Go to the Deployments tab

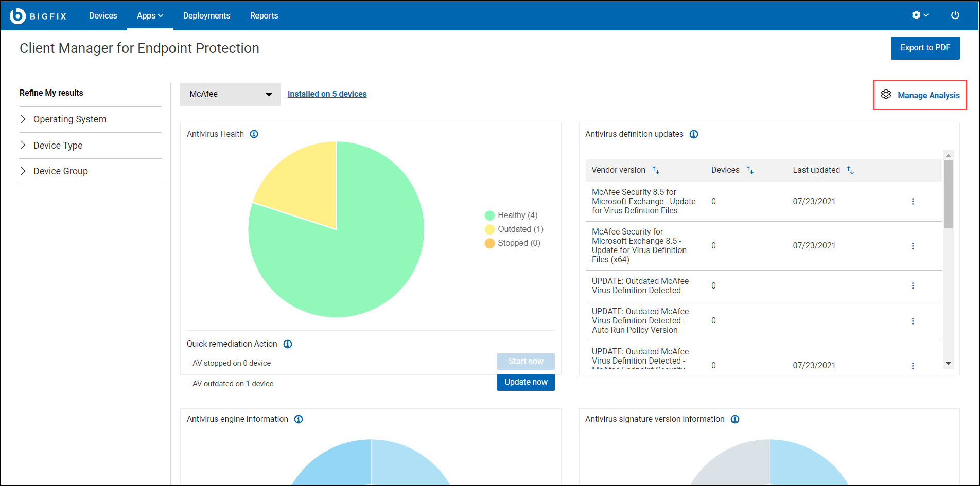coord(206,16)
